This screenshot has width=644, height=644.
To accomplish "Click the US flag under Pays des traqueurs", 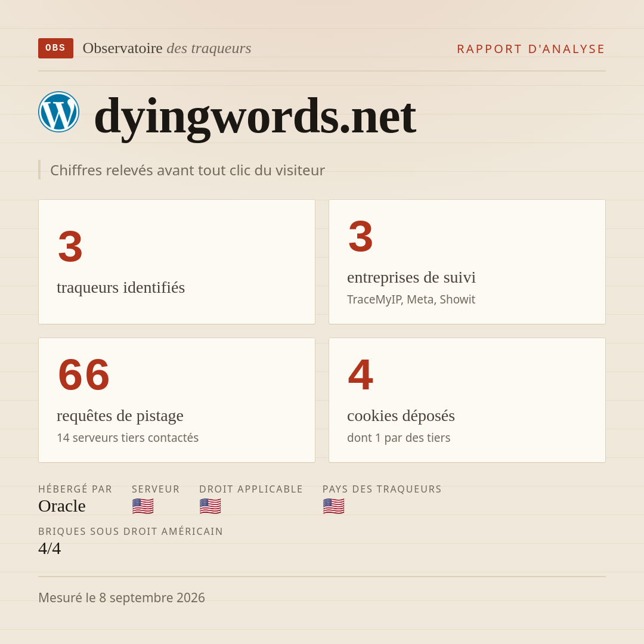I will [333, 506].
